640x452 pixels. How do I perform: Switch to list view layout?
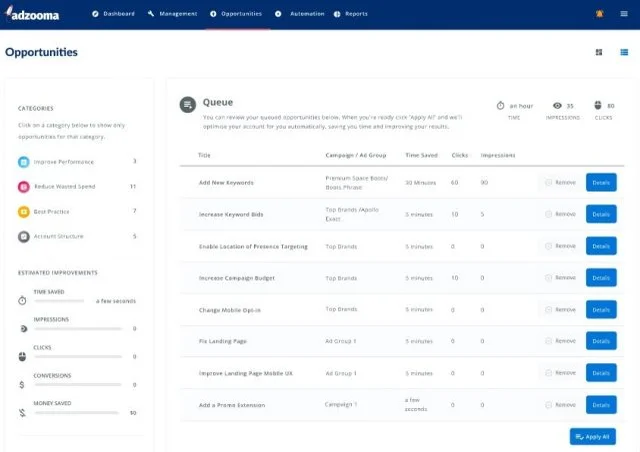624,52
